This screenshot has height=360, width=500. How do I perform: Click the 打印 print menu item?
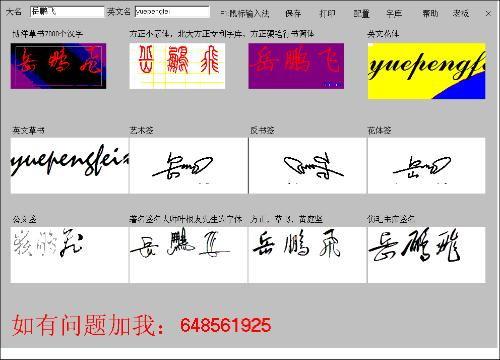click(x=327, y=13)
